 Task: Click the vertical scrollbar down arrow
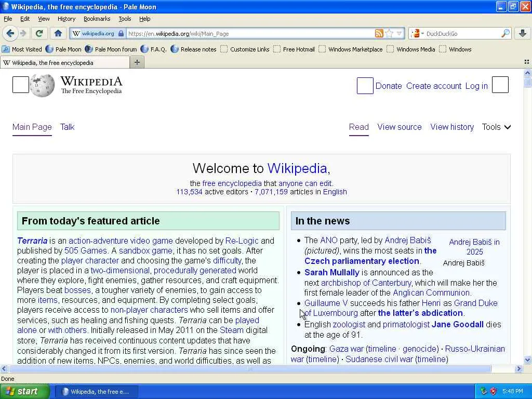click(527, 360)
